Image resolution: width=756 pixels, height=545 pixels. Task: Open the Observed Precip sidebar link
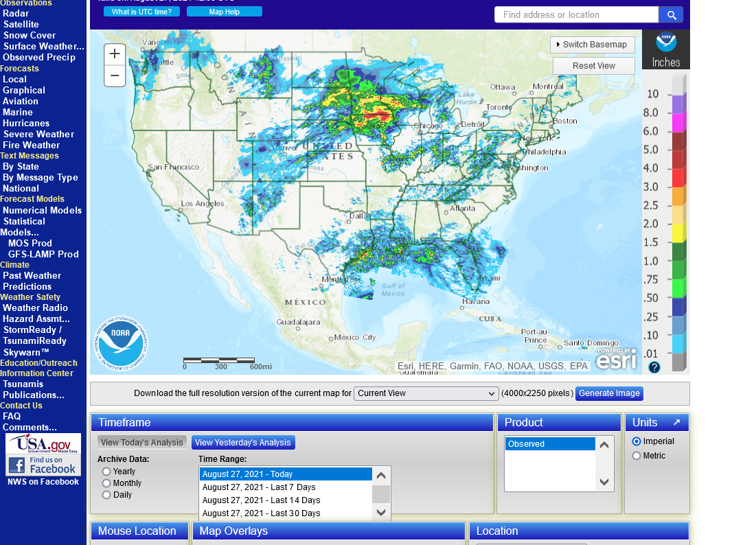[39, 58]
